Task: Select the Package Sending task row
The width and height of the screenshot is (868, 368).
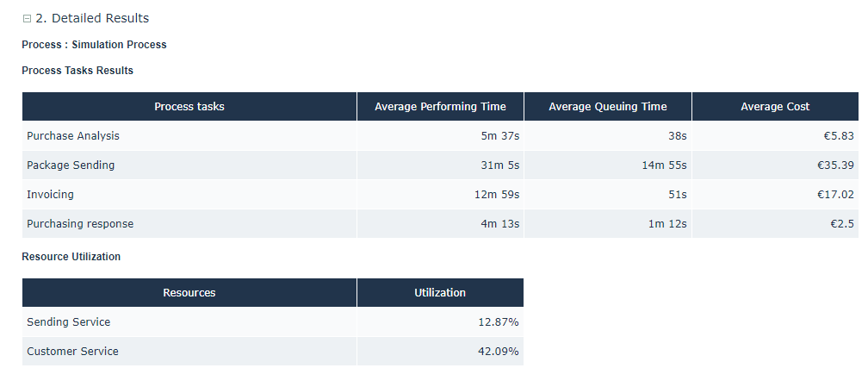Action: [x=71, y=165]
